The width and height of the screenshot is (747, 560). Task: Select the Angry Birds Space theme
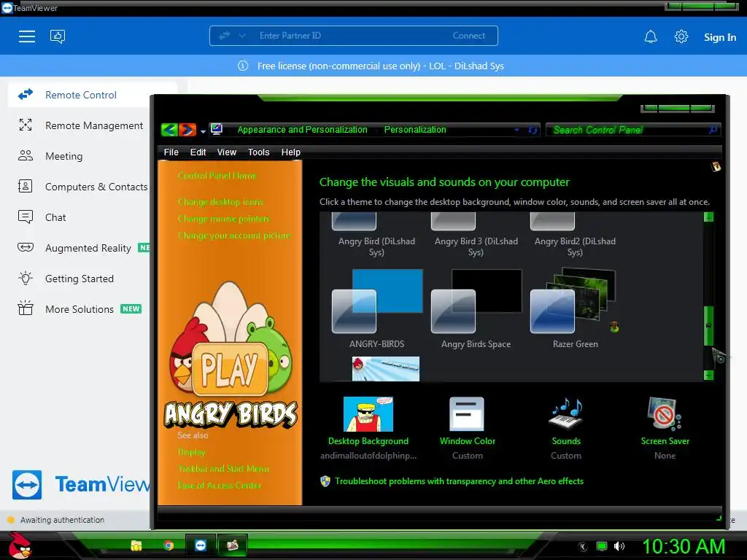476,308
